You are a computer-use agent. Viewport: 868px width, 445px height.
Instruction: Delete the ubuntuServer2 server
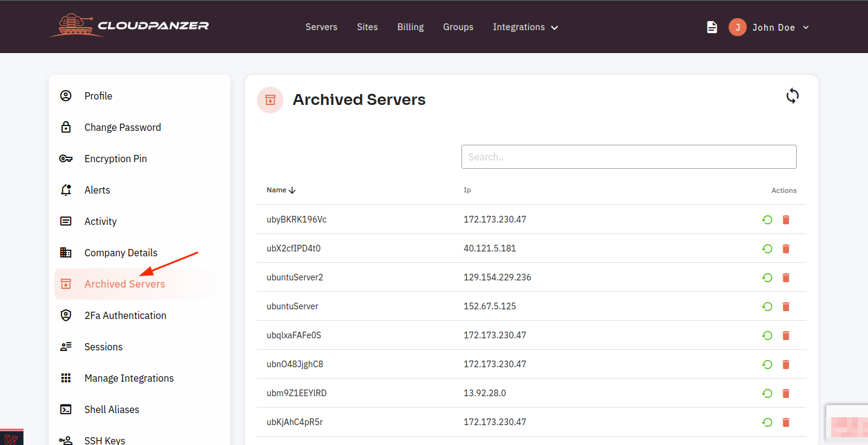(x=786, y=277)
